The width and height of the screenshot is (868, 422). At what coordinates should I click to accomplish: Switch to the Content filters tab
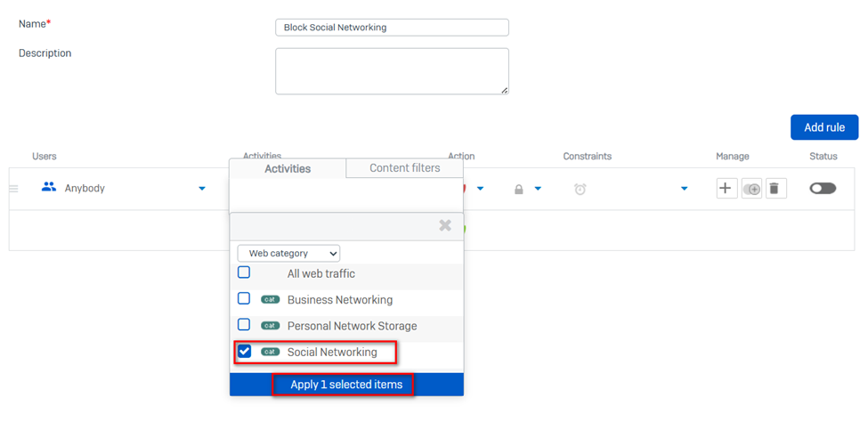[x=404, y=168]
